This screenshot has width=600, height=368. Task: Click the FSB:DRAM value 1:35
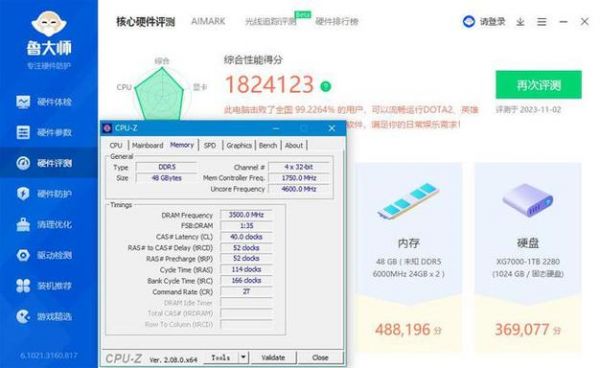(246, 226)
